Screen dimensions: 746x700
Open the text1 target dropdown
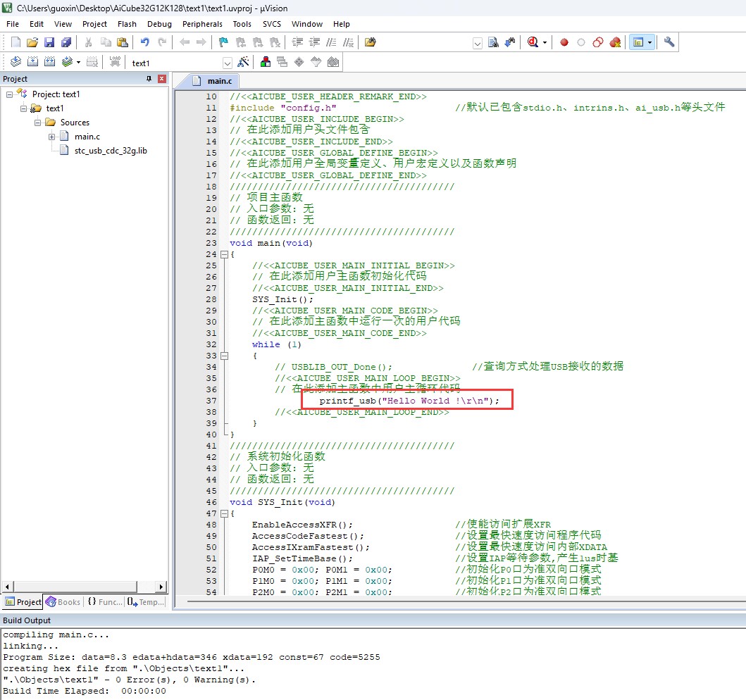[228, 63]
